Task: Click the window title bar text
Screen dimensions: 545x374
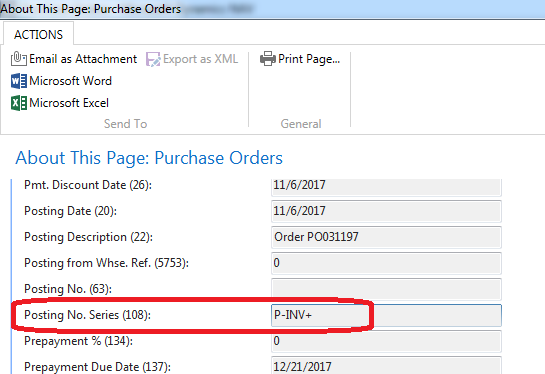Action: 91,8
